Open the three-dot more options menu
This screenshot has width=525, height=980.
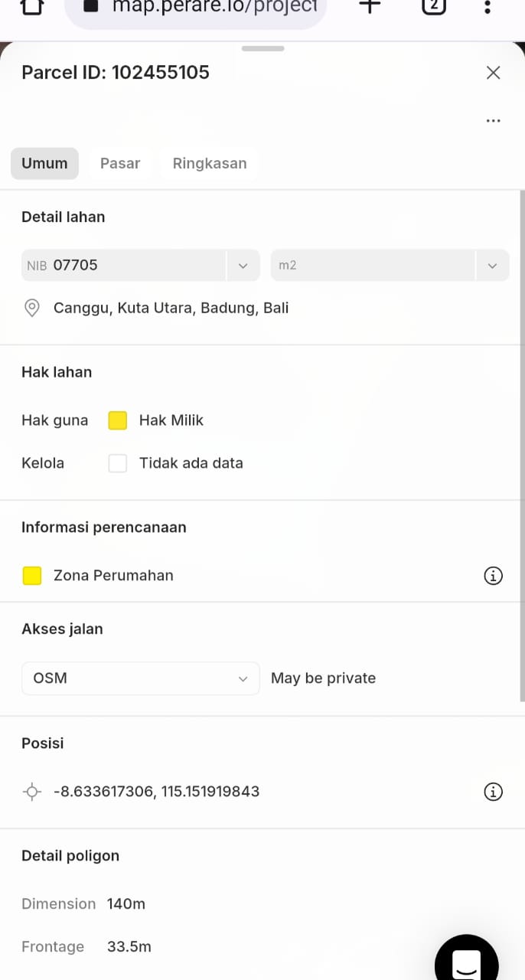494,121
